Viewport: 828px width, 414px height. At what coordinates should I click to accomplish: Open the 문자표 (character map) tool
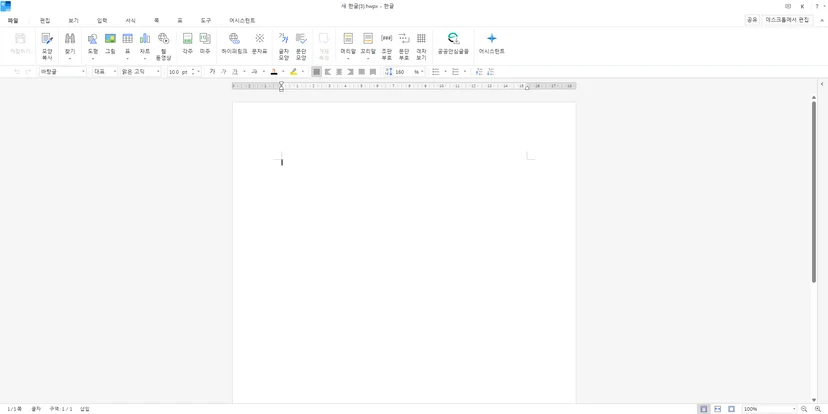click(x=259, y=44)
